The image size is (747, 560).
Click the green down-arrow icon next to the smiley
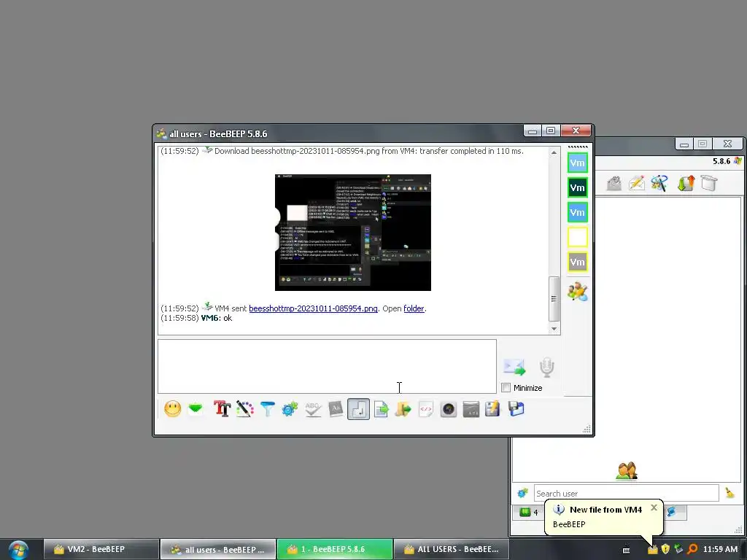196,408
